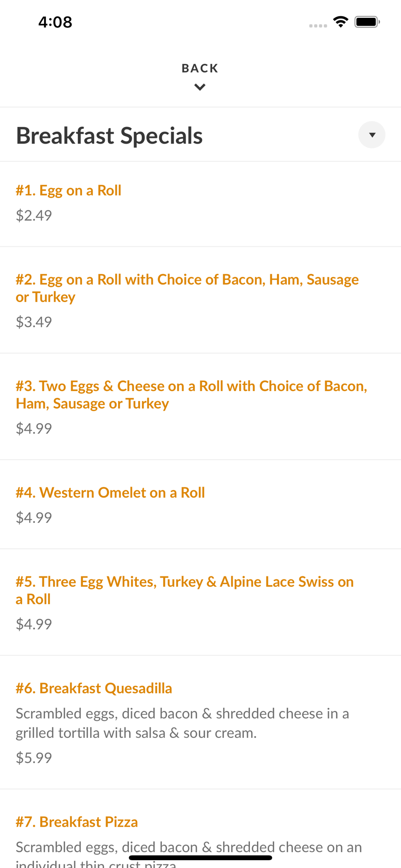Tap the Wi-Fi status icon
Screen dimensions: 401x868
tap(341, 22)
